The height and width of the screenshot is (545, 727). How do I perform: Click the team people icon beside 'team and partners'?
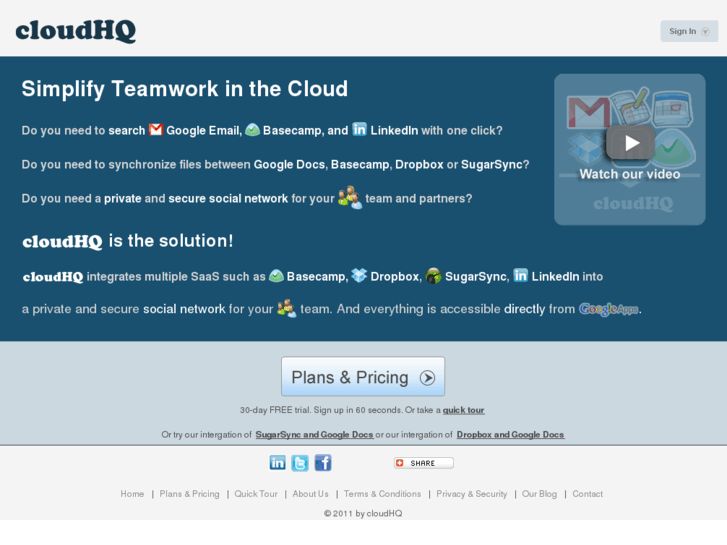click(x=350, y=198)
